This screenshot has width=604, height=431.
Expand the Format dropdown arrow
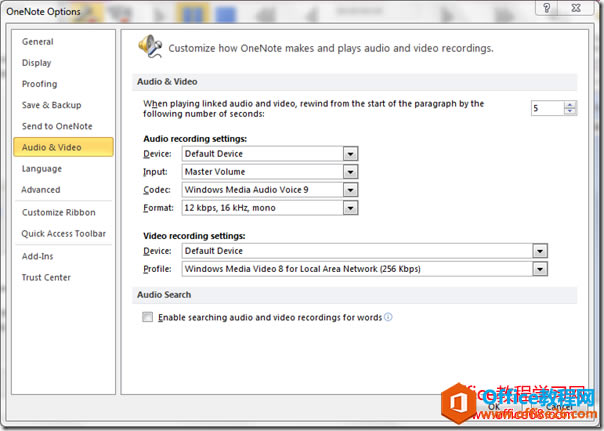(x=350, y=208)
